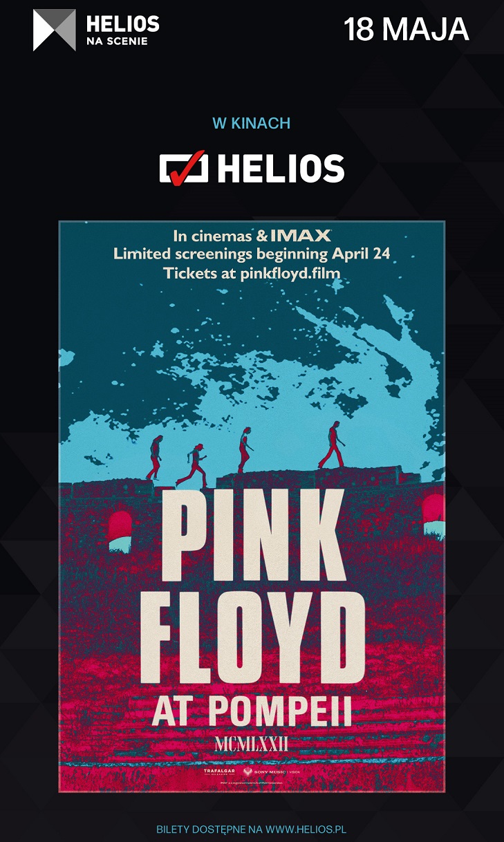Image resolution: width=504 pixels, height=842 pixels.
Task: Click the MCMLXXII roman numeral text
Action: [x=252, y=744]
